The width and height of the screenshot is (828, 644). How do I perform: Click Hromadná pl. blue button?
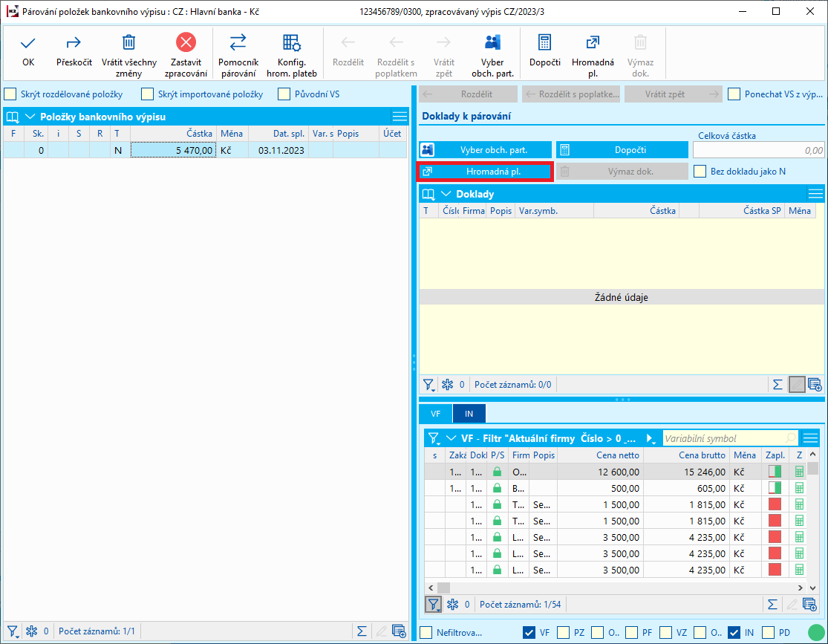(485, 172)
